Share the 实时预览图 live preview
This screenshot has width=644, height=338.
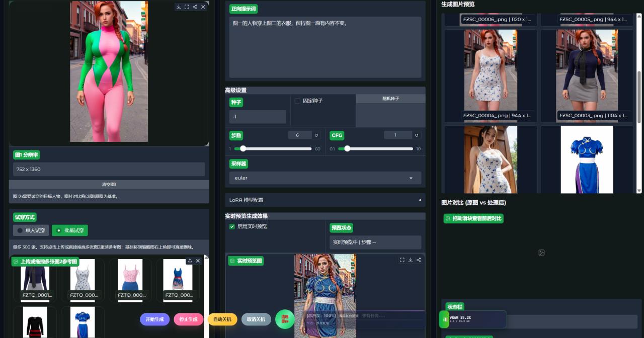click(x=418, y=260)
